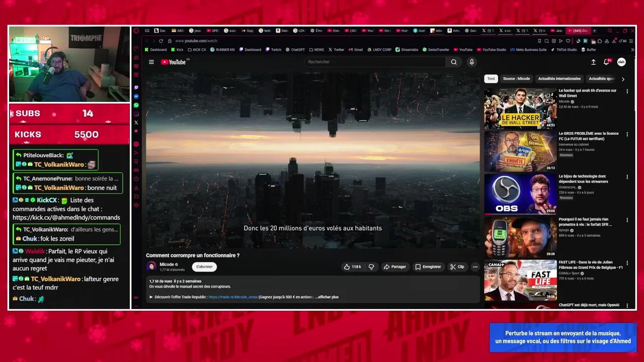Like the video with 118 k thumbs-up

(x=352, y=266)
